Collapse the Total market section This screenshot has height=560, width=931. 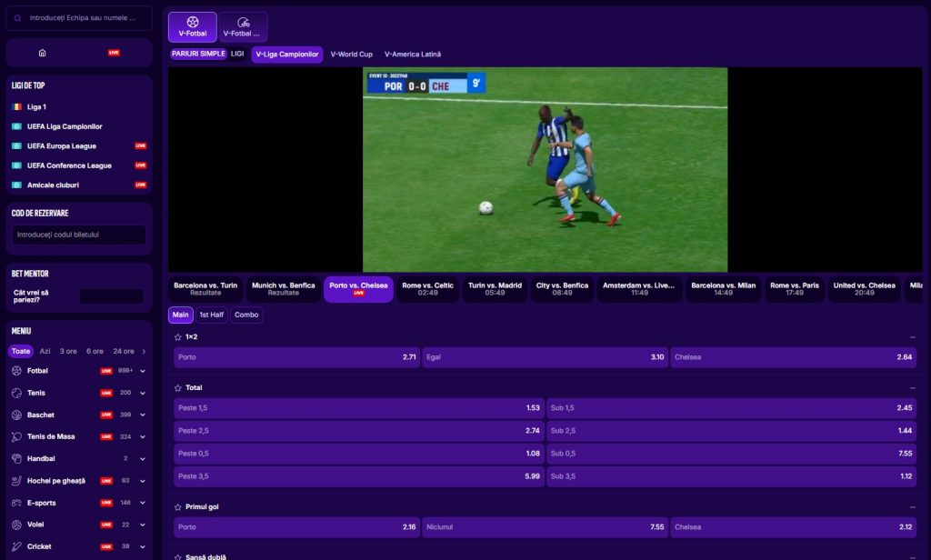913,388
